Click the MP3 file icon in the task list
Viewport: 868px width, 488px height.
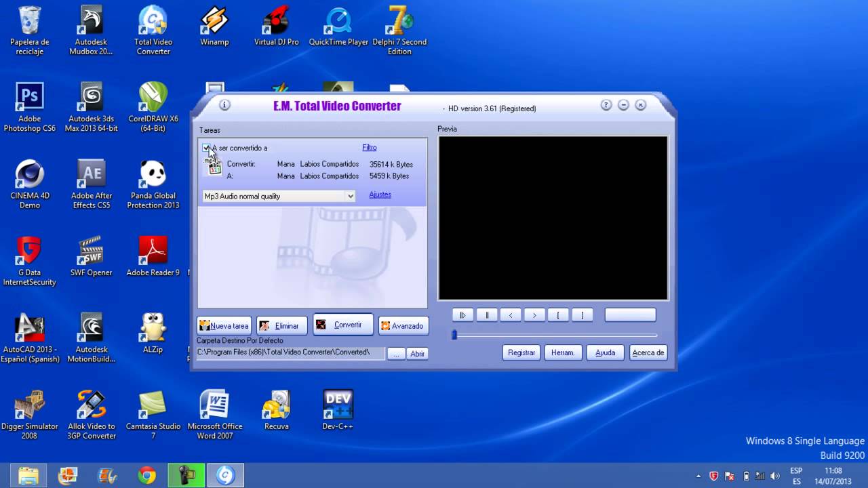point(214,166)
